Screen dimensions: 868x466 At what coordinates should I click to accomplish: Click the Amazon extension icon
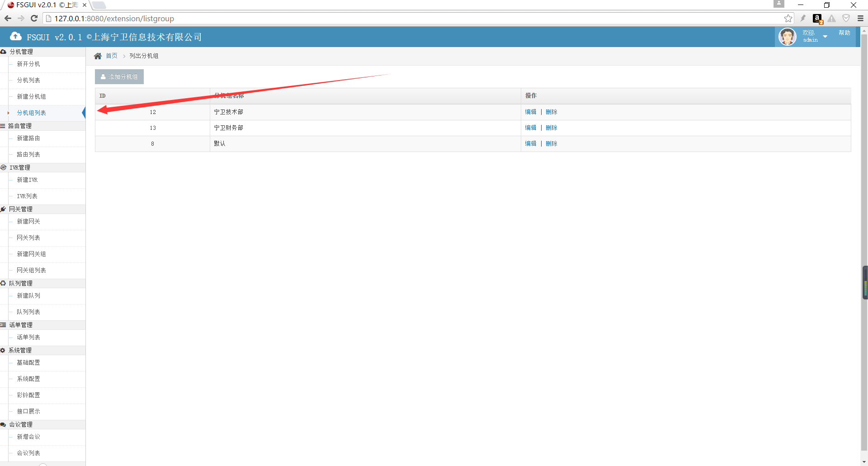817,19
